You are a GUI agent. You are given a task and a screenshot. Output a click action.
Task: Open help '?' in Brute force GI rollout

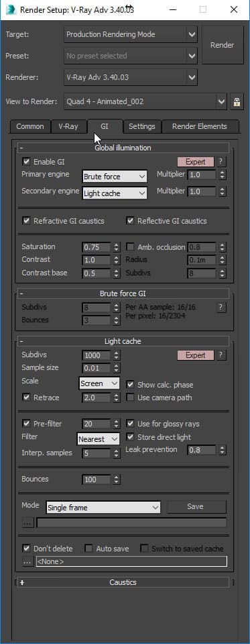point(221,307)
